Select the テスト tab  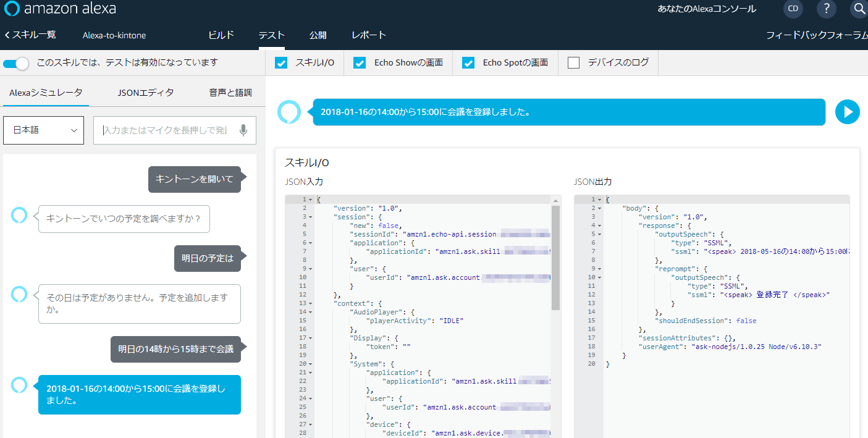[x=271, y=35]
